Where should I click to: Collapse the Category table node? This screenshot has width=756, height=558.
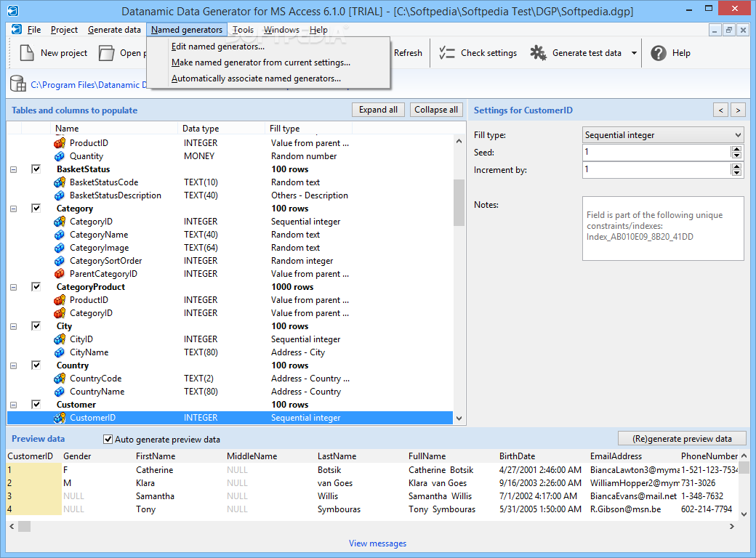14,209
